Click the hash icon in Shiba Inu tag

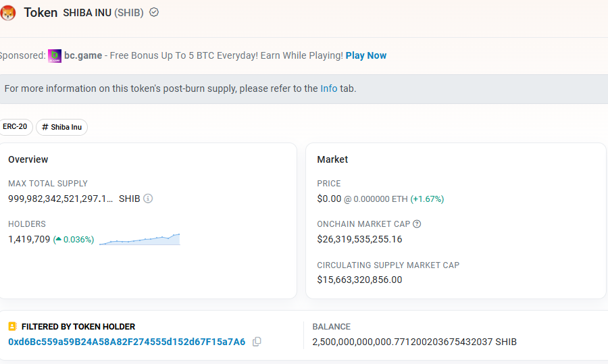coord(45,127)
